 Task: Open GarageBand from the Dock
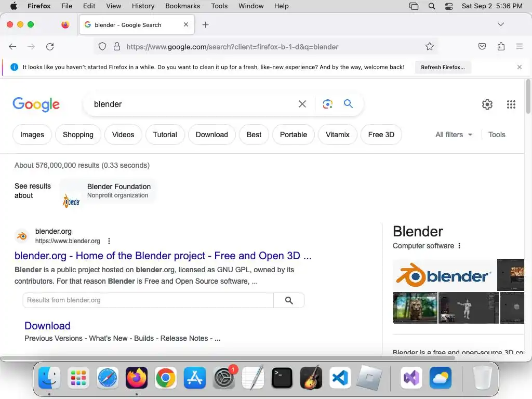point(311,378)
